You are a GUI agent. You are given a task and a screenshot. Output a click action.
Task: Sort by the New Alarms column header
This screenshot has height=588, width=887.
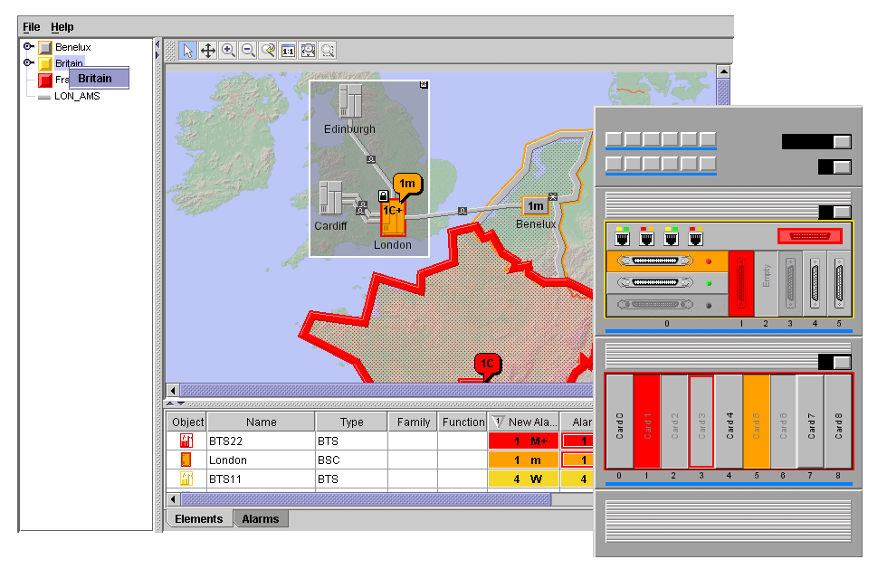(525, 422)
